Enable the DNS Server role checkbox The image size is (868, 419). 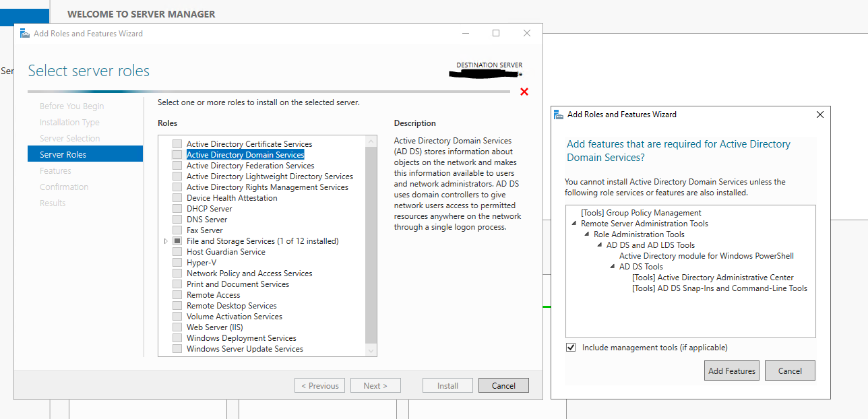click(177, 220)
